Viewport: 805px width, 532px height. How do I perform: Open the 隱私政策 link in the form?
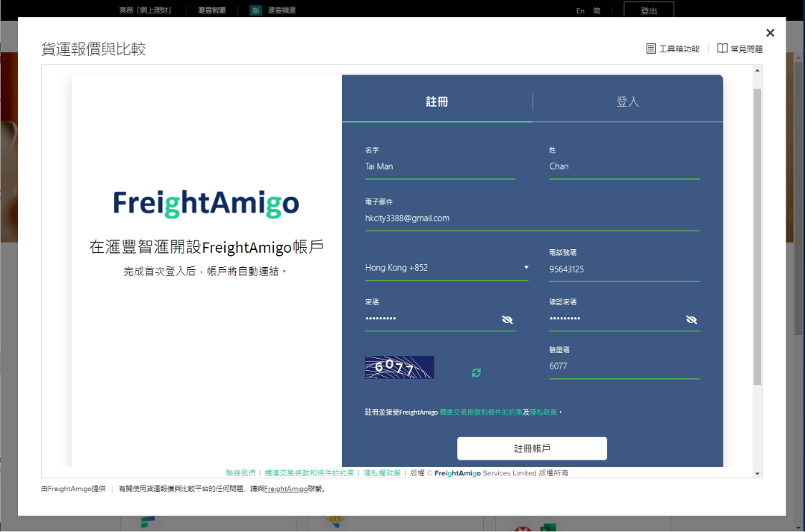point(543,412)
